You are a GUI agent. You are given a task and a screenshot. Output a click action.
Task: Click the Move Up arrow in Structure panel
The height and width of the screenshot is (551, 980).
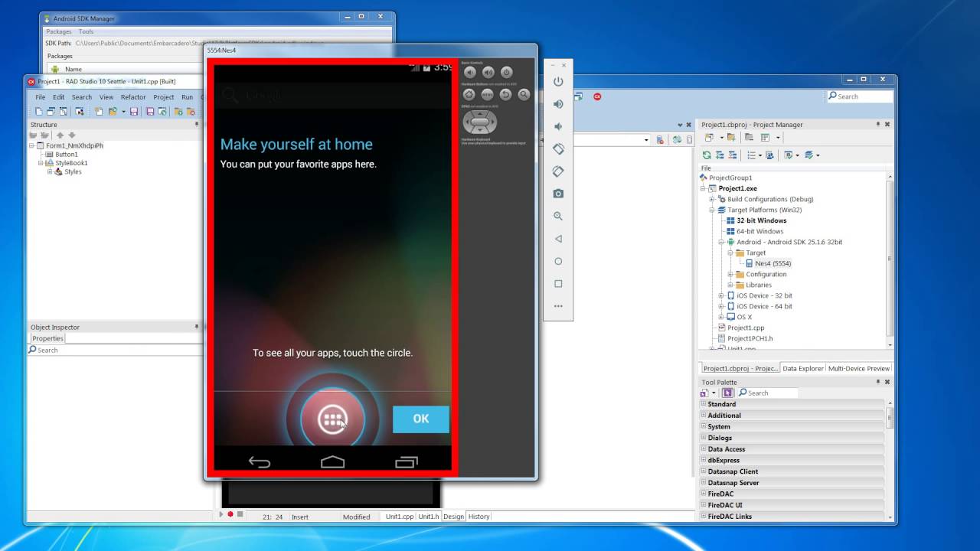(60, 135)
